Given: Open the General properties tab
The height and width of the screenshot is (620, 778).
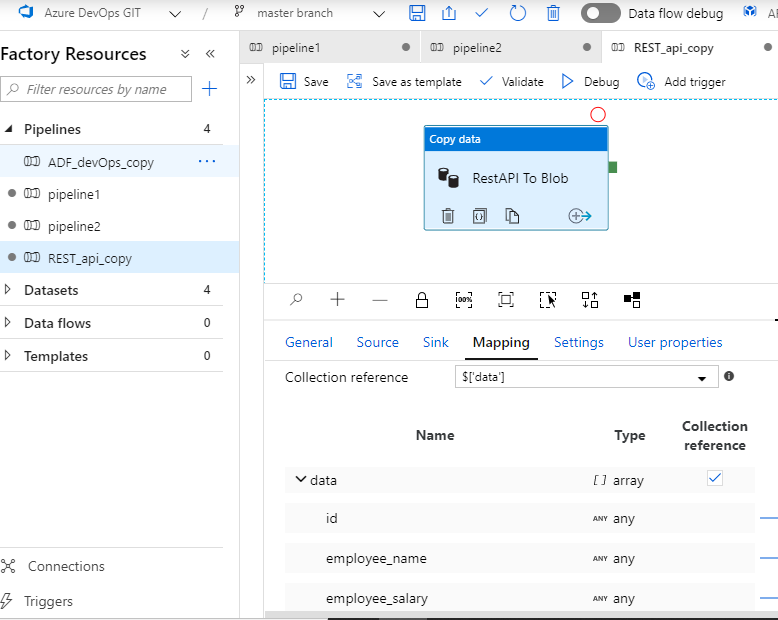Looking at the screenshot, I should click(x=309, y=342).
